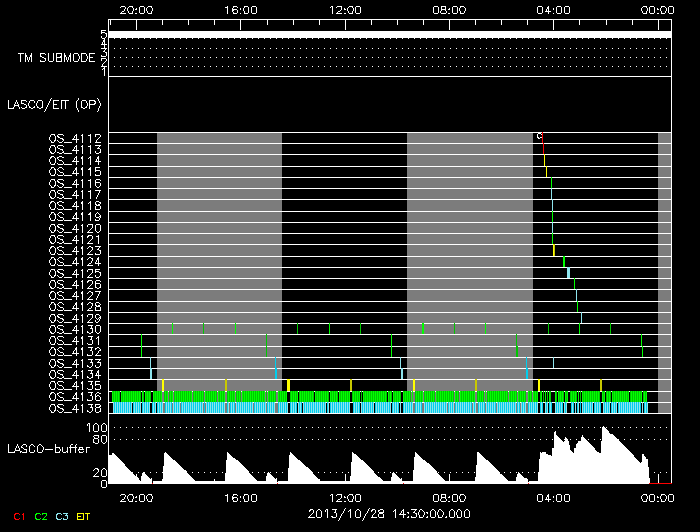This screenshot has width=700, height=532.
Task: Select the OS_4112 row label
Action: coord(75,138)
